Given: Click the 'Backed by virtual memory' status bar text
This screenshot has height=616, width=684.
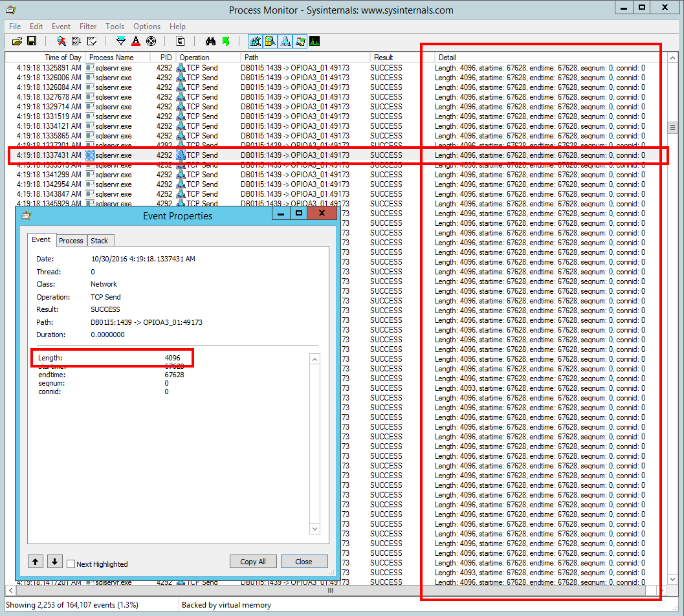Looking at the screenshot, I should [x=226, y=604].
